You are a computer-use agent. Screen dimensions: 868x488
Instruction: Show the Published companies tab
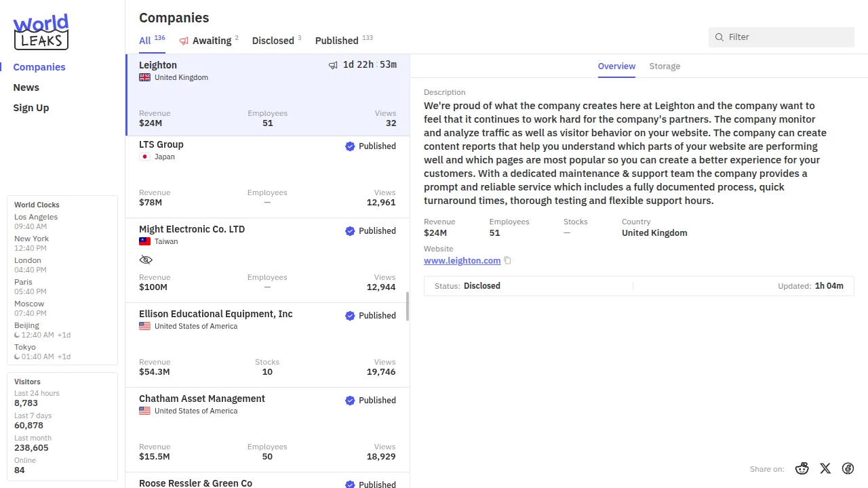(336, 41)
